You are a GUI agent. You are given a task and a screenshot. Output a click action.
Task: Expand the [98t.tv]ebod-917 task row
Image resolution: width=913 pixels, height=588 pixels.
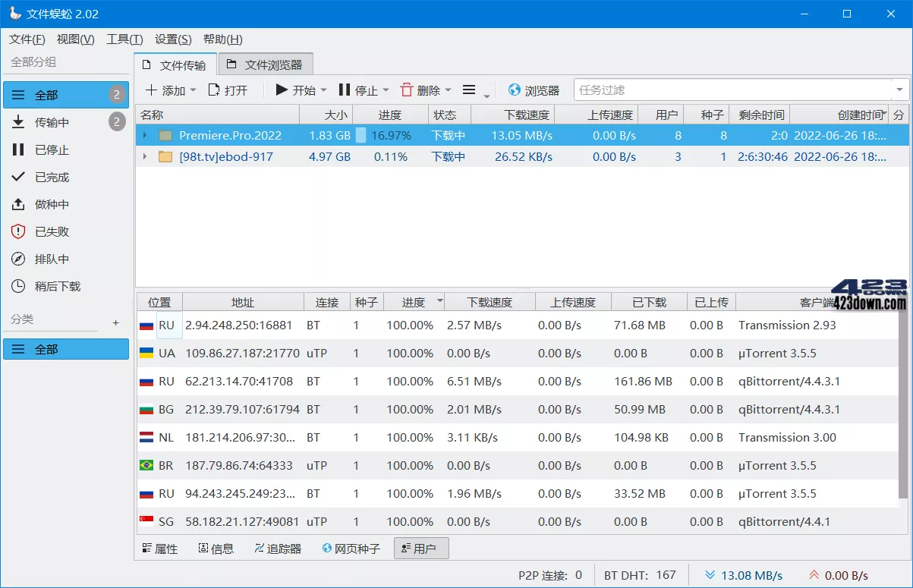tap(145, 157)
